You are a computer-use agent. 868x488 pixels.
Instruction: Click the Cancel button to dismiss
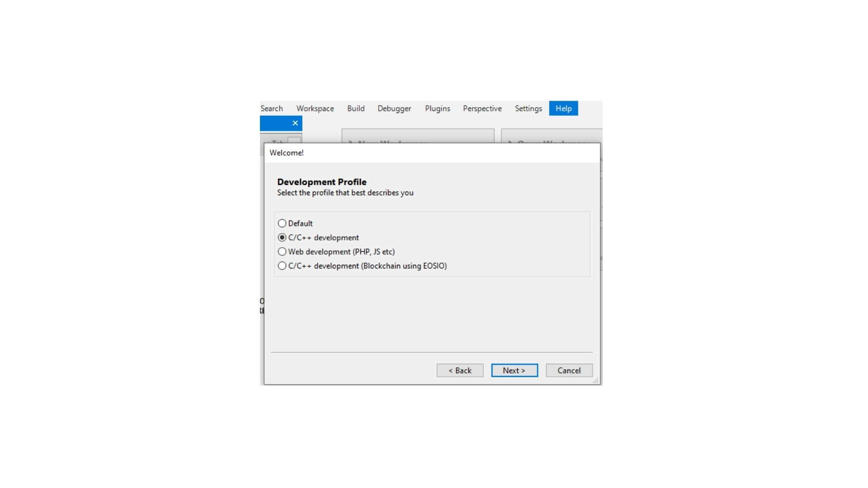568,371
